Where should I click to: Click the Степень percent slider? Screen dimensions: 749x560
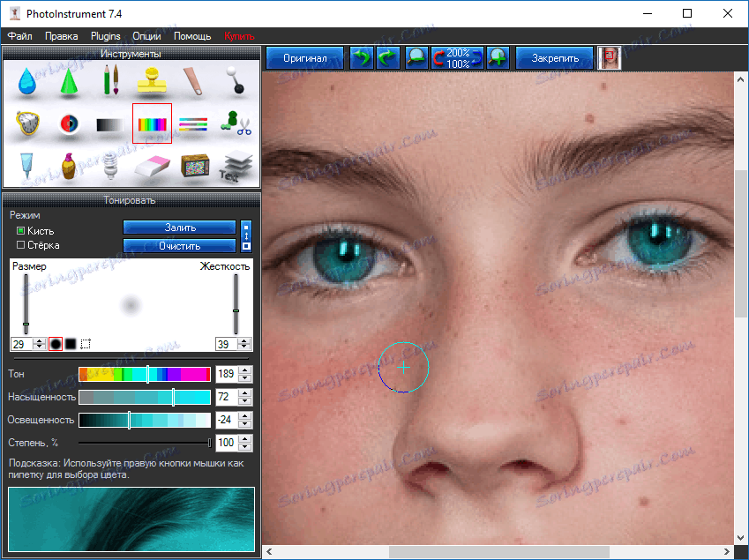pyautogui.click(x=145, y=443)
